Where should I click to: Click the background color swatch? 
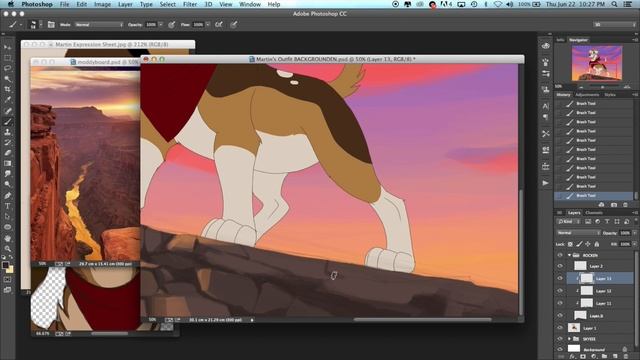tap(10, 270)
